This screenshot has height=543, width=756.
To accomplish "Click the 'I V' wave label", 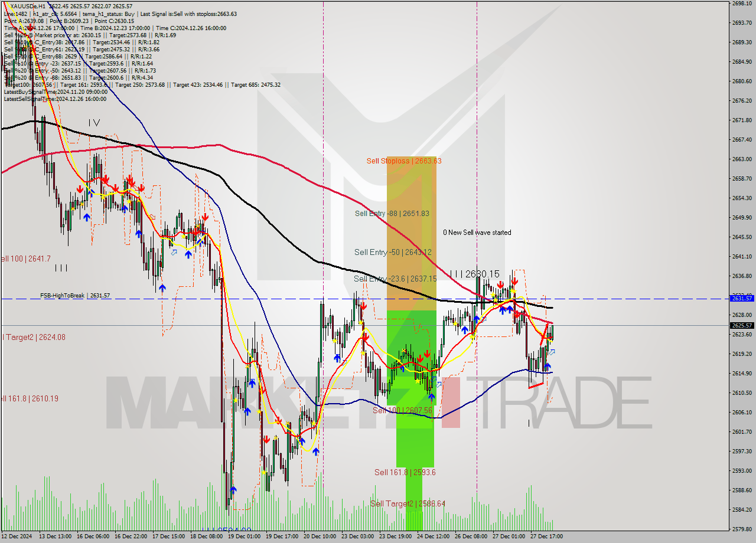I will tap(94, 123).
